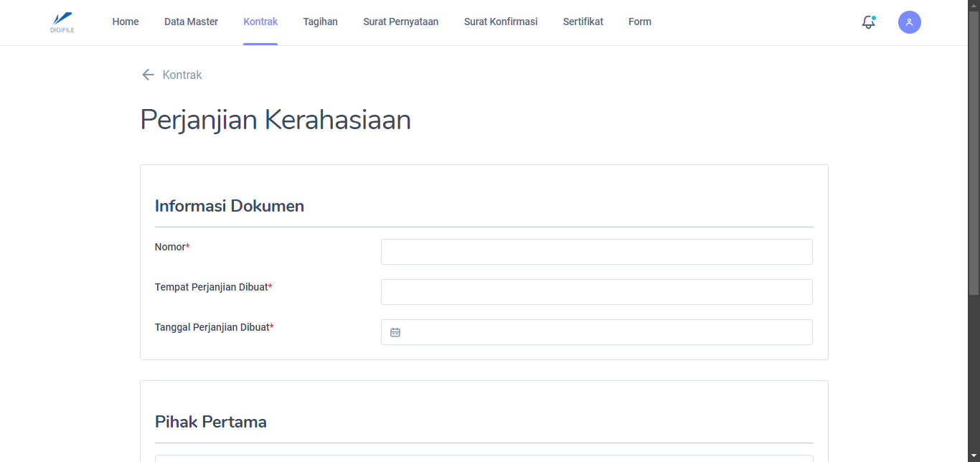Click the first field under Pihak Pertama
Viewport: 980px width, 462px height.
pyautogui.click(x=484, y=458)
